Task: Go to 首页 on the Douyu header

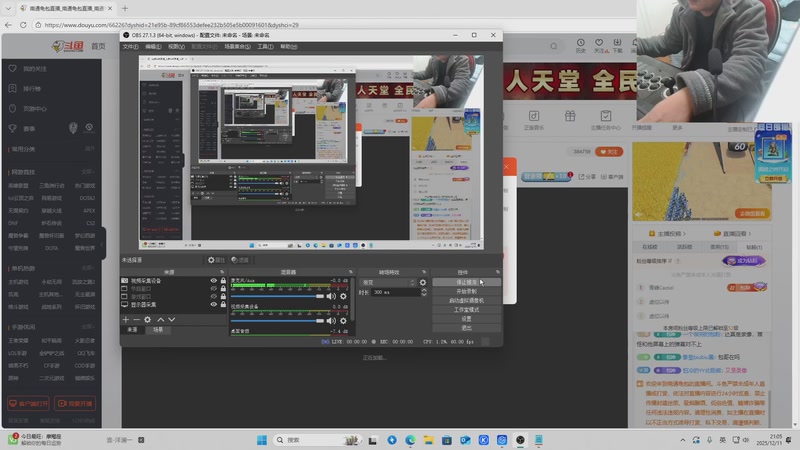Action: pyautogui.click(x=98, y=46)
